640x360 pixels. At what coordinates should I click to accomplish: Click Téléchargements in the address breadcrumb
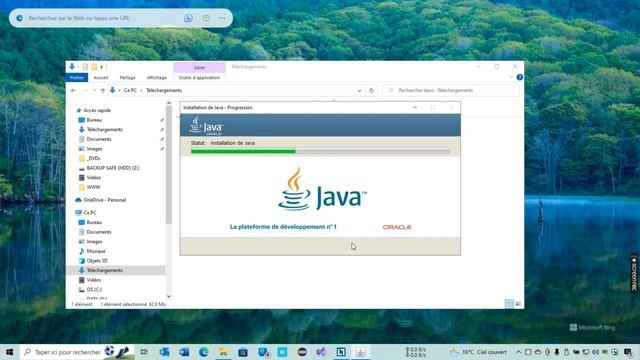164,90
